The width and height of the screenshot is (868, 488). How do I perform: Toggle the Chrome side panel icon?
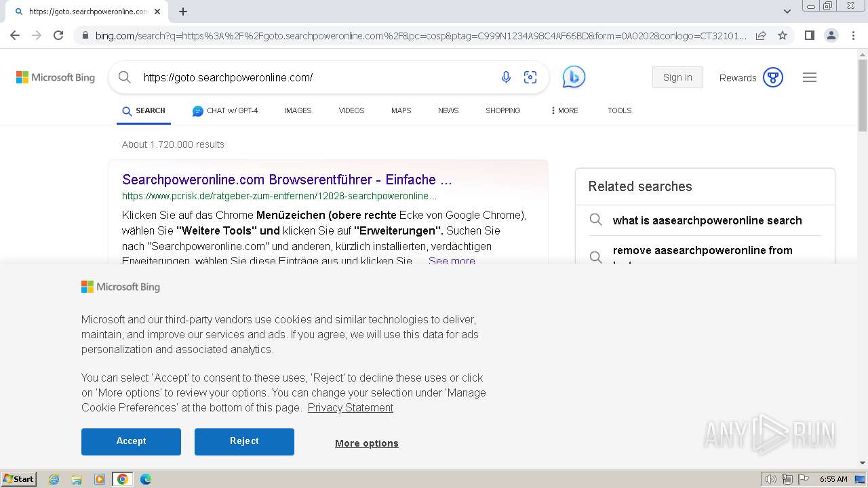[809, 35]
